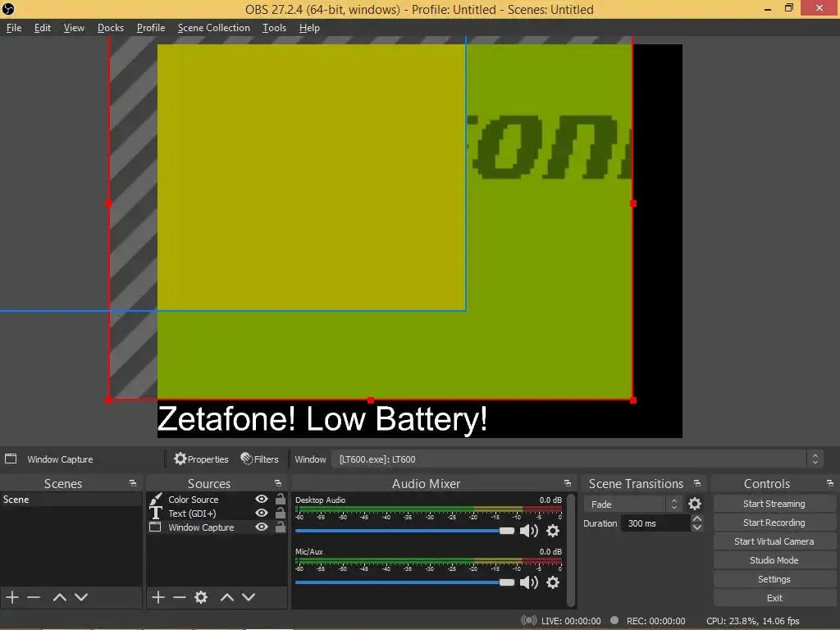Remove the selected scene with minus icon

[34, 597]
